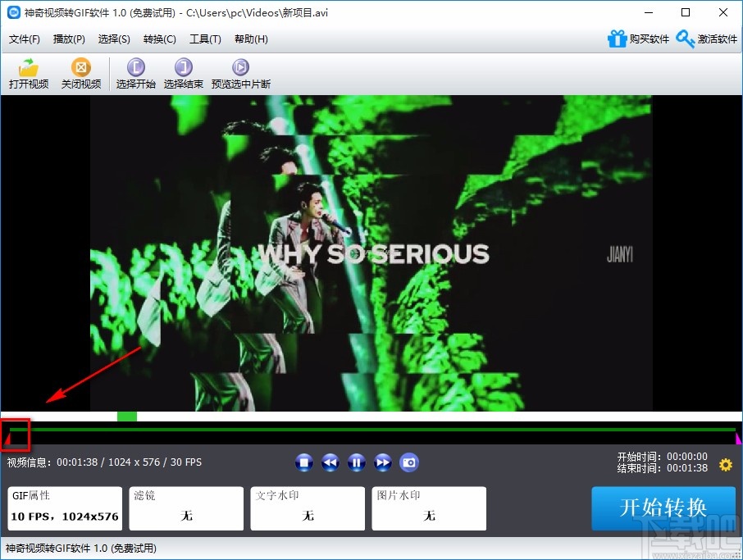Click the magenta end marker on the timeline
Image resolution: width=743 pixels, height=560 pixels.
pos(738,439)
